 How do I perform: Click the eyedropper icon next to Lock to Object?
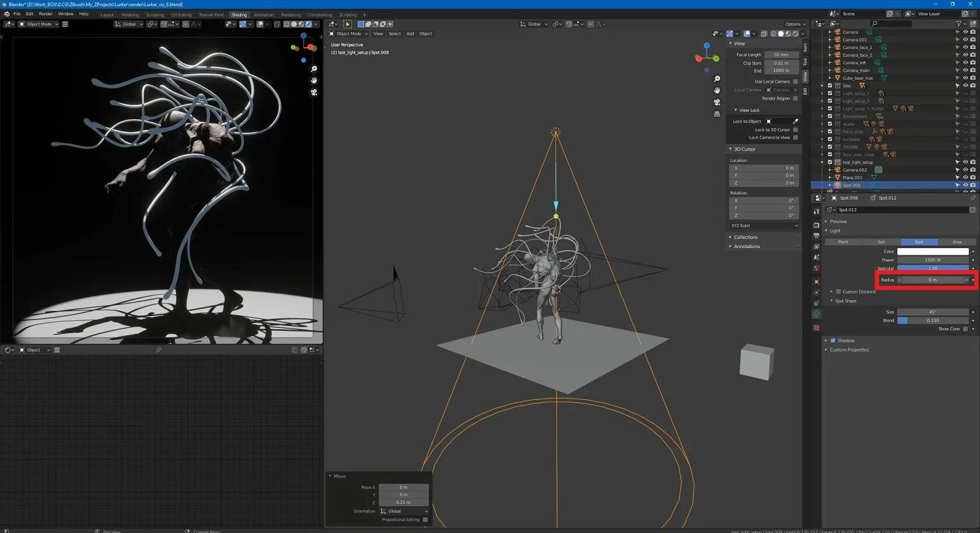(x=795, y=121)
